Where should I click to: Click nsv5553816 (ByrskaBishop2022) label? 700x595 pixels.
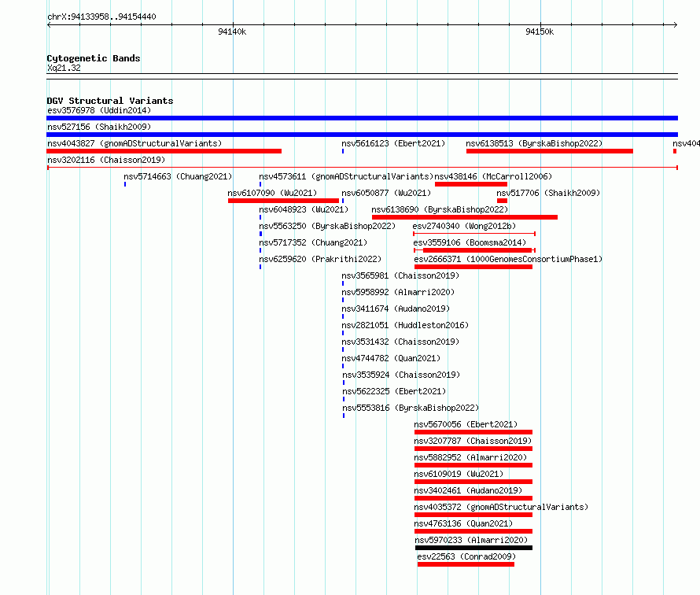pyautogui.click(x=411, y=408)
